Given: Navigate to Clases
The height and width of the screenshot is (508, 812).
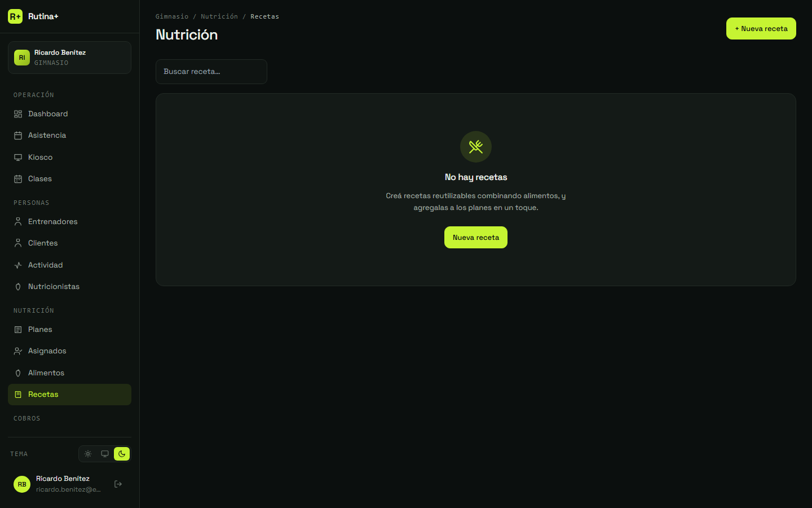Looking at the screenshot, I should (x=69, y=179).
